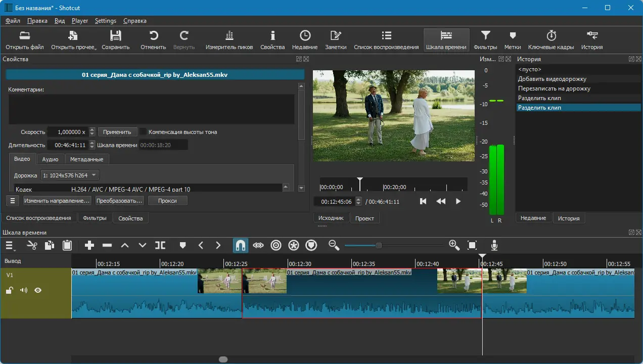Click the Keyframes (Ключевые кадры) toolbar icon

550,40
